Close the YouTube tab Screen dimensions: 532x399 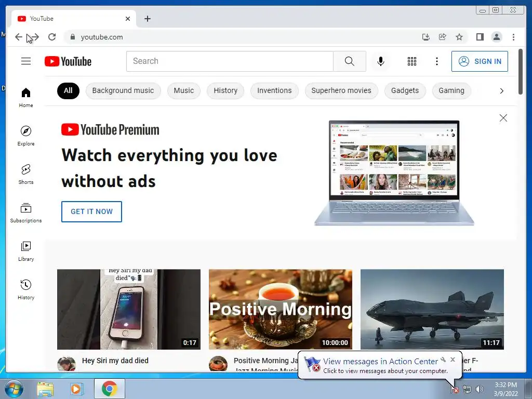click(128, 19)
